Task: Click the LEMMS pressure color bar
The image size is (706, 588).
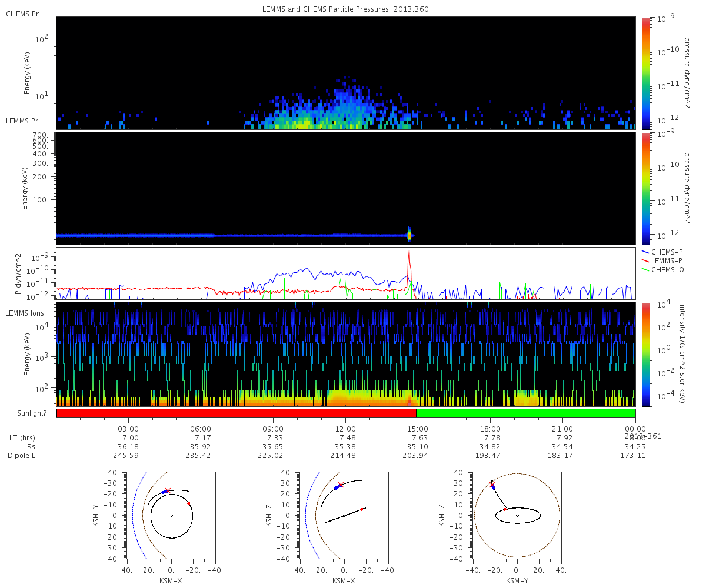Action: coord(646,188)
